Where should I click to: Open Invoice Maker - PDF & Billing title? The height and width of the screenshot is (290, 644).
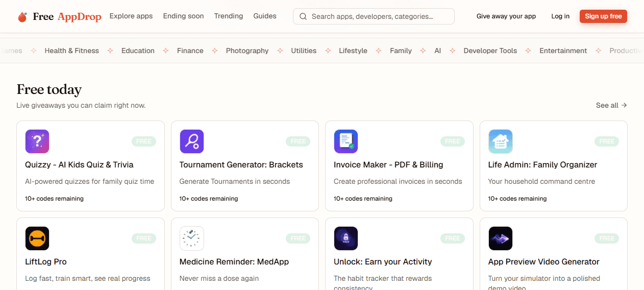point(388,164)
